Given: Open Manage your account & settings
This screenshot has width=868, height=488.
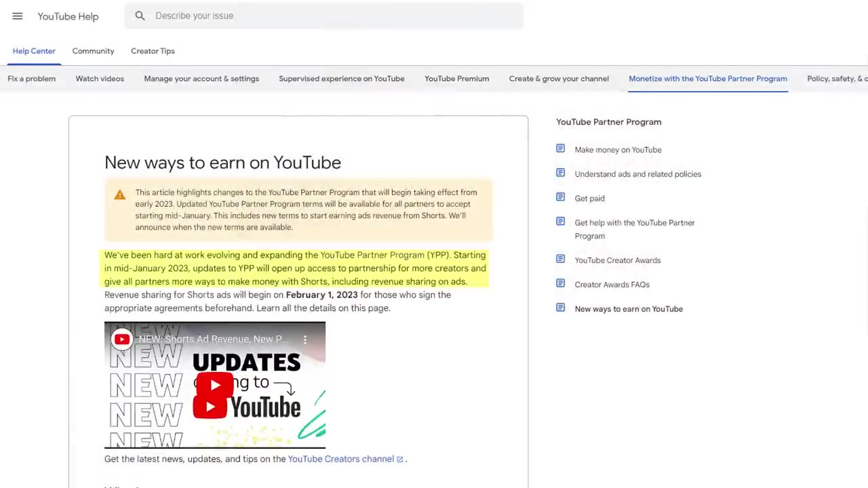Looking at the screenshot, I should tap(201, 79).
